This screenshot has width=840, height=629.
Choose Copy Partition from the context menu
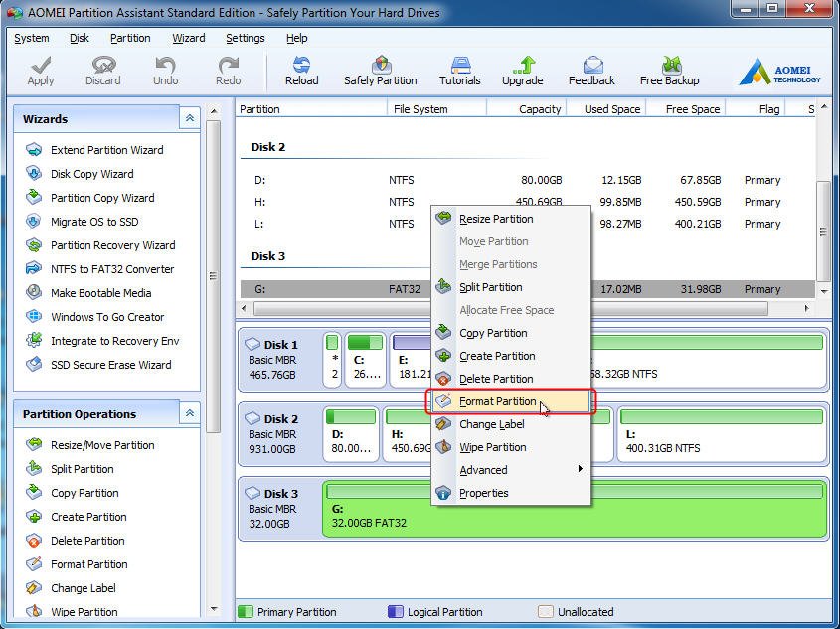click(x=494, y=333)
